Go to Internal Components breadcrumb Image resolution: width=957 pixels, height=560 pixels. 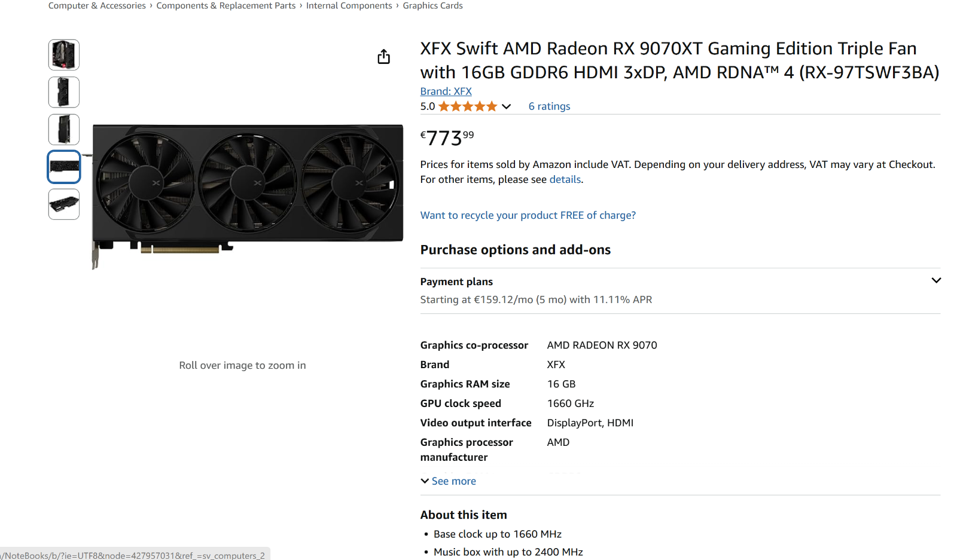(349, 5)
